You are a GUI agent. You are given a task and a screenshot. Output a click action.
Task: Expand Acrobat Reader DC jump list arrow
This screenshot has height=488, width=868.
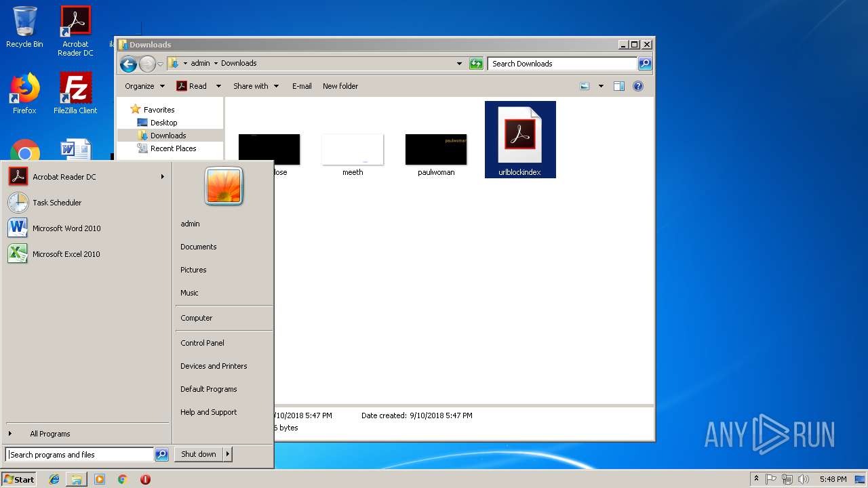point(163,177)
